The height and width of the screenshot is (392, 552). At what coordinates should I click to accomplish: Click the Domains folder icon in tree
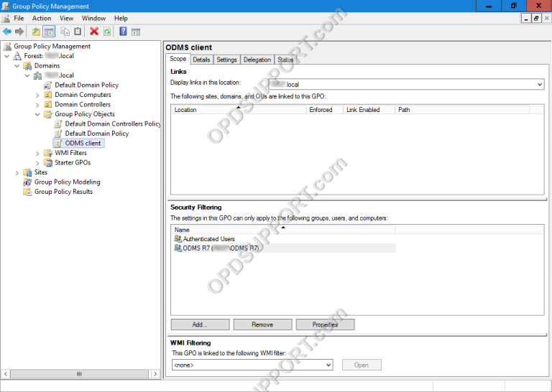tap(27, 66)
